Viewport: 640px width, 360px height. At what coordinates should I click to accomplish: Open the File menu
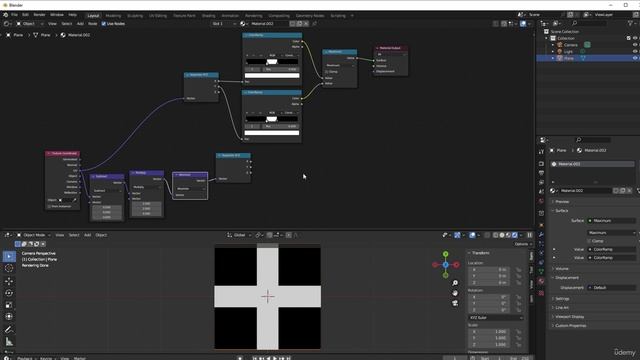[14, 15]
